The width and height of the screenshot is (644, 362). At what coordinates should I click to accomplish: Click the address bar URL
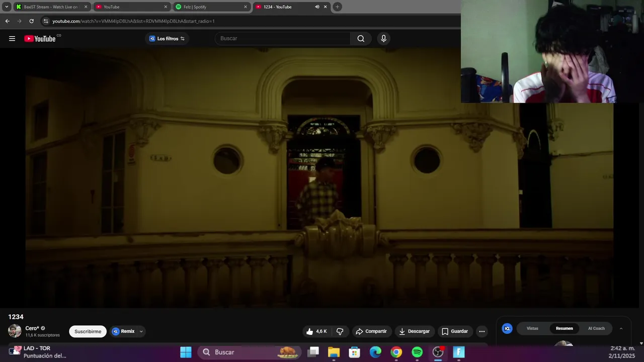[133, 21]
